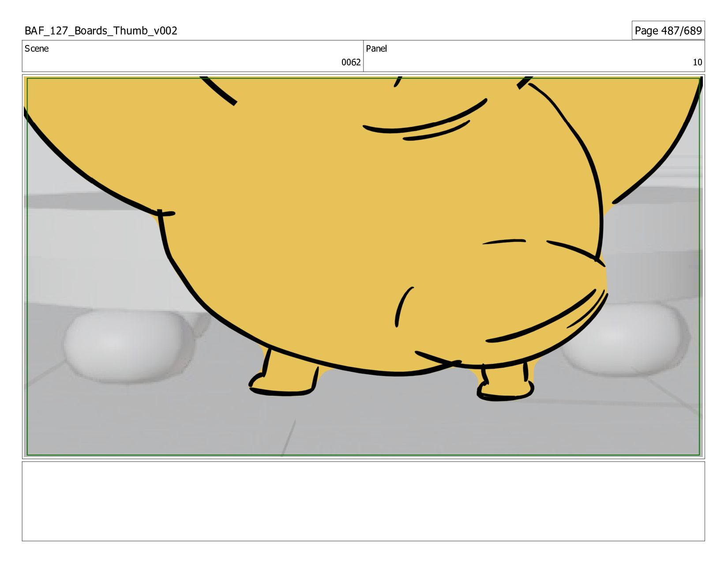Image resolution: width=728 pixels, height=563 pixels.
Task: Select the panel number 10
Action: click(x=697, y=62)
